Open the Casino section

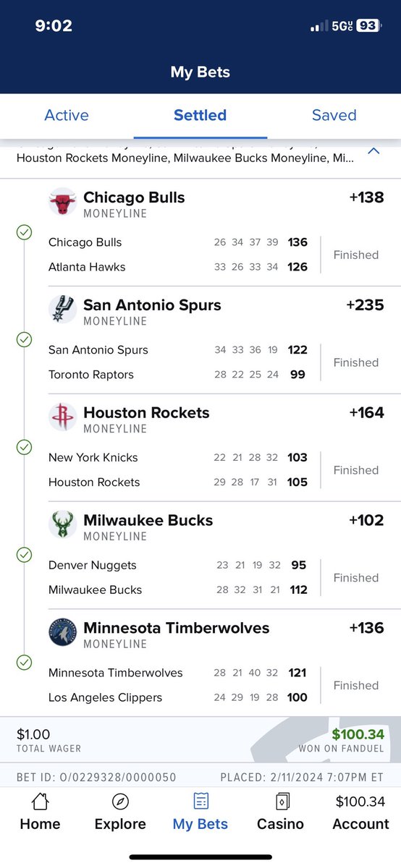pos(280,812)
